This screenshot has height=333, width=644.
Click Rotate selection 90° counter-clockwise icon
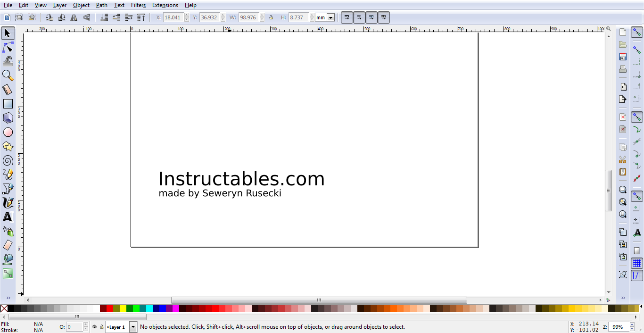[x=50, y=17]
